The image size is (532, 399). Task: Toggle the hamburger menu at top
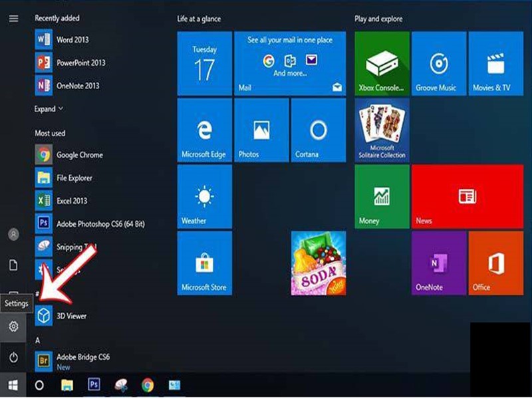click(13, 19)
